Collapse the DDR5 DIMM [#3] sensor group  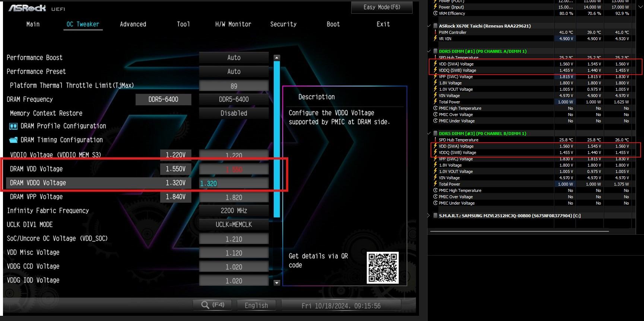(x=429, y=134)
